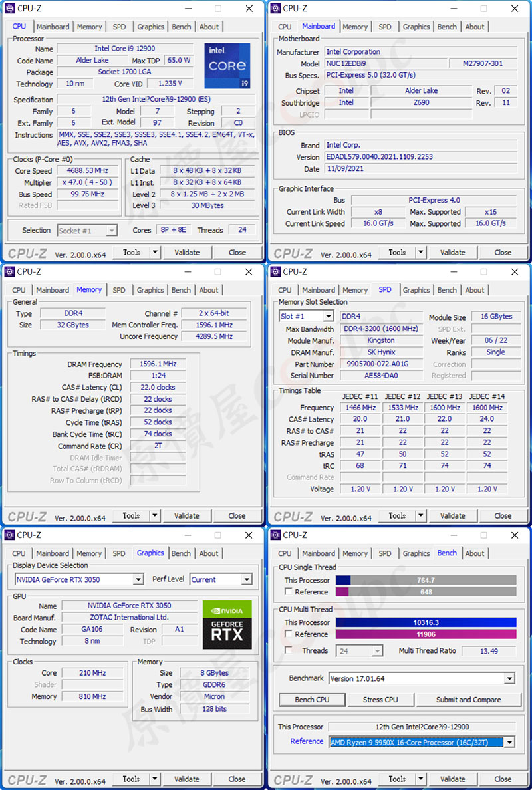Expand the Tools arrow in the Graphics tab window
This screenshot has width=532, height=790.
(155, 779)
